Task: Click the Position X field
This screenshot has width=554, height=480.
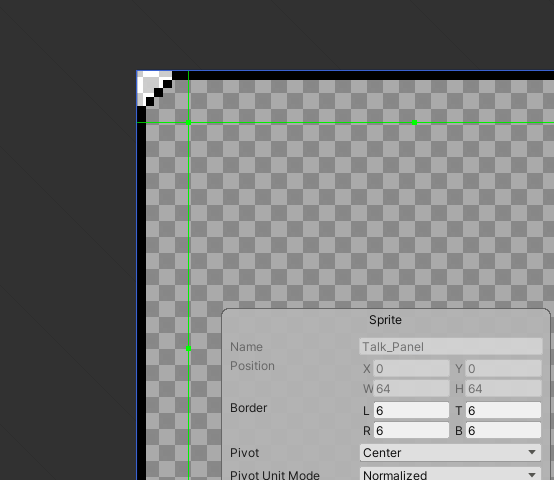Action: tap(411, 368)
